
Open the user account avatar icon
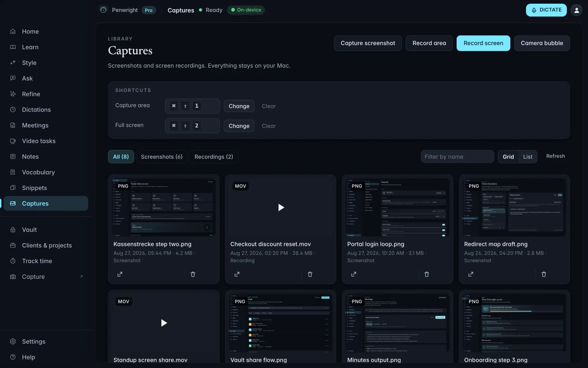pos(576,10)
